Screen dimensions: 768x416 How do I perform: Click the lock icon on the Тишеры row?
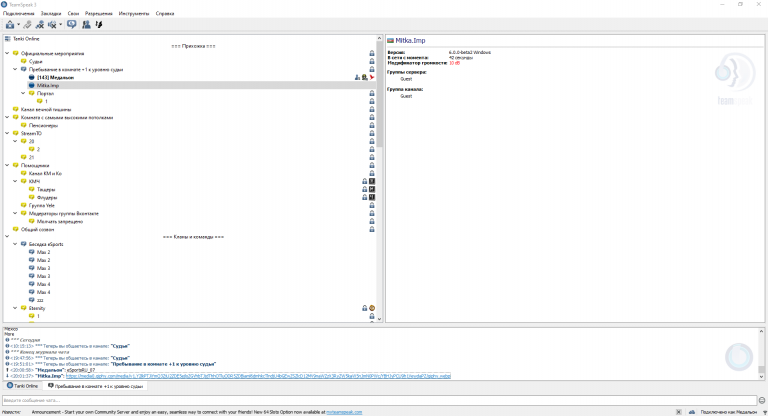pyautogui.click(x=364, y=189)
